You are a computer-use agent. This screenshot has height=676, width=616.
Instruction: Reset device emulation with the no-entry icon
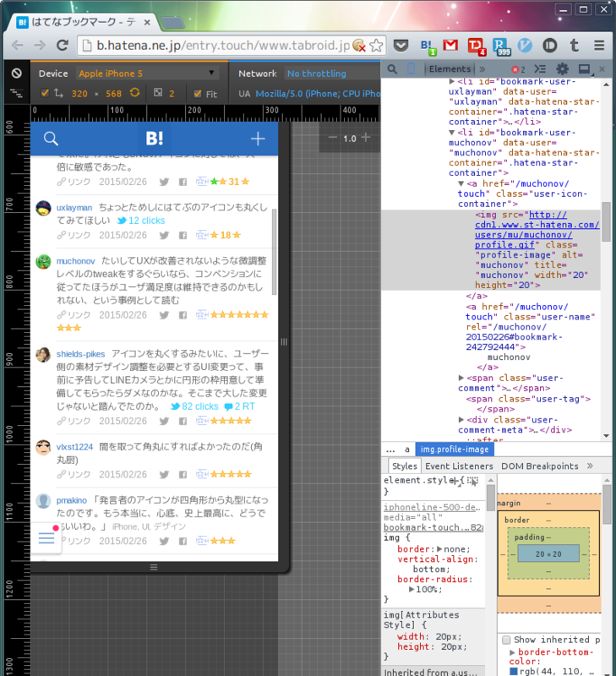[17, 74]
